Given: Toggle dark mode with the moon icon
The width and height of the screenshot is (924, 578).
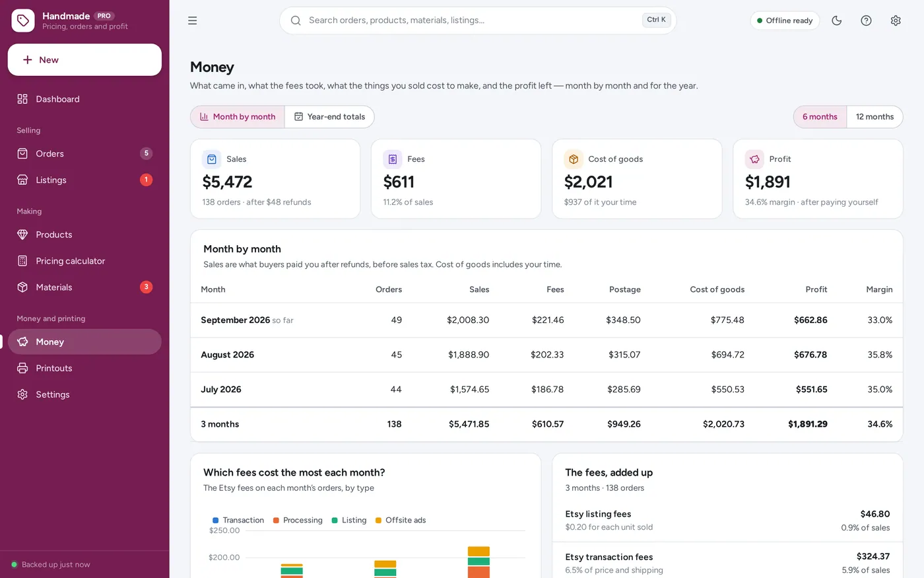Looking at the screenshot, I should tap(837, 20).
